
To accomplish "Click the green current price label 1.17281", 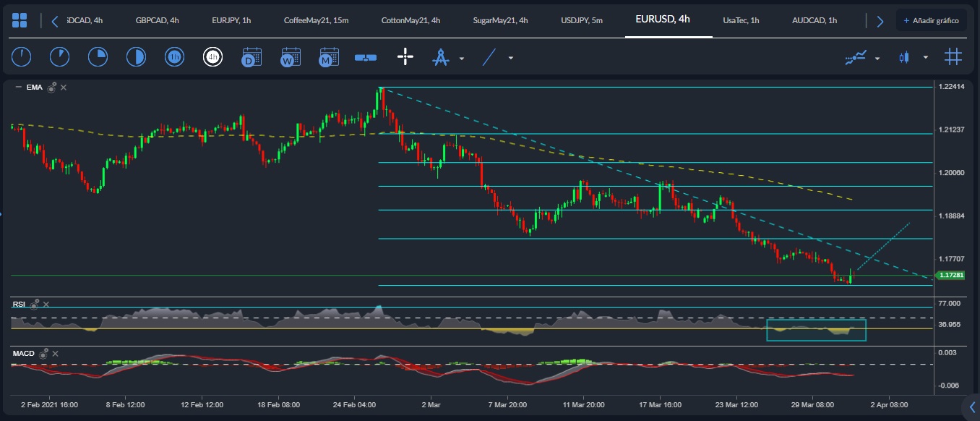I will coord(950,275).
